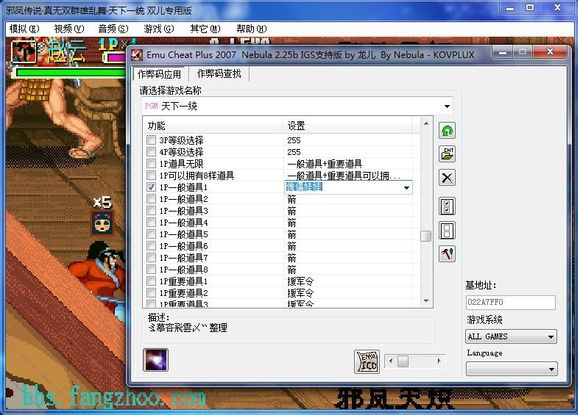578x415 pixels.
Task: Click the horizontal slider thumb beside EMU icon
Action: point(403,360)
